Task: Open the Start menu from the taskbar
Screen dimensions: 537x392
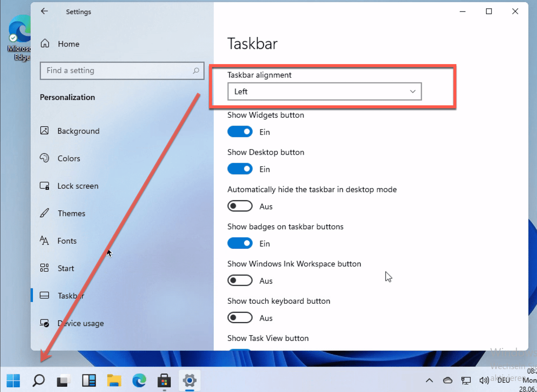Action: pyautogui.click(x=13, y=381)
